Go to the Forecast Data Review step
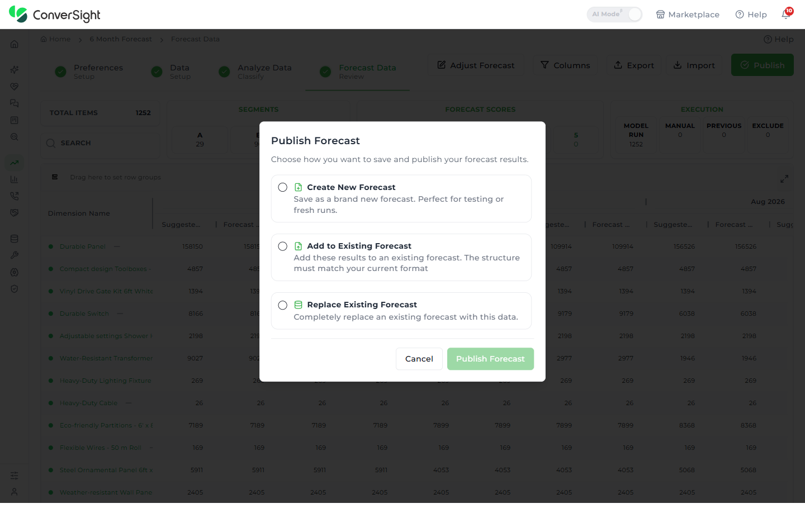The image size is (805, 532). click(358, 72)
